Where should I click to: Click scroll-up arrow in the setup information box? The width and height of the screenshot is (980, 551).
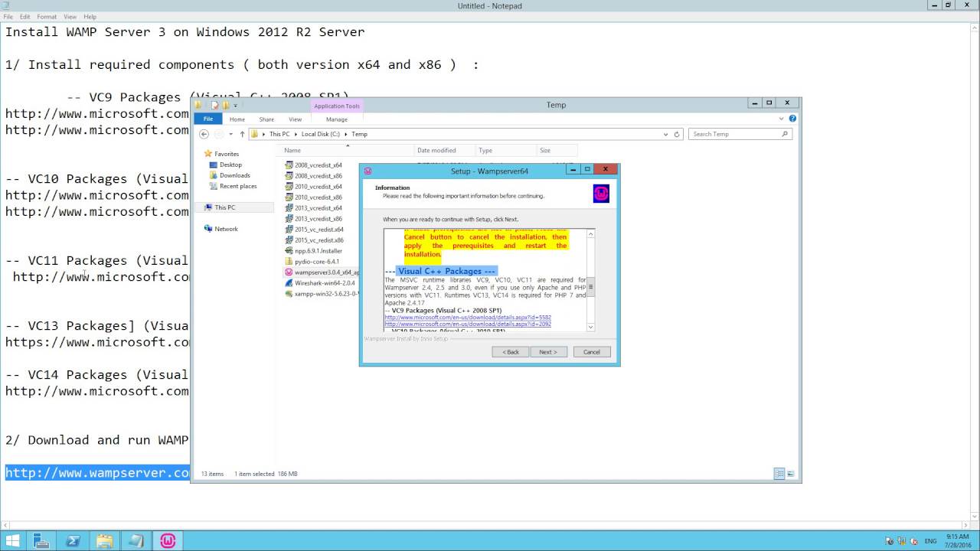tap(590, 233)
